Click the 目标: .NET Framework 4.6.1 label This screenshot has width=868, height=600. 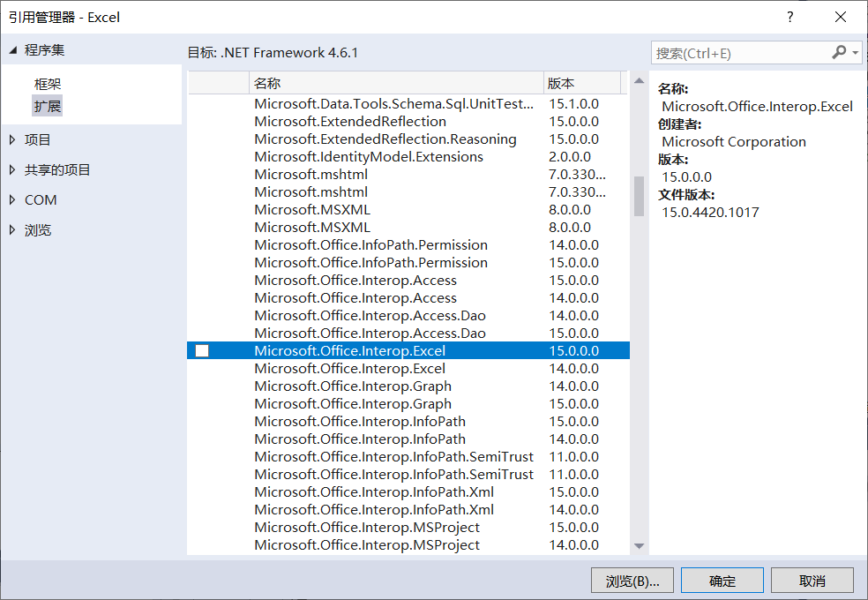coord(273,53)
